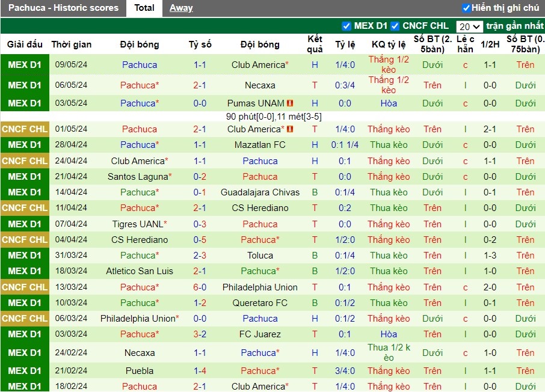Click the date 18/02/24
The width and height of the screenshot is (545, 392).
pyautogui.click(x=71, y=386)
